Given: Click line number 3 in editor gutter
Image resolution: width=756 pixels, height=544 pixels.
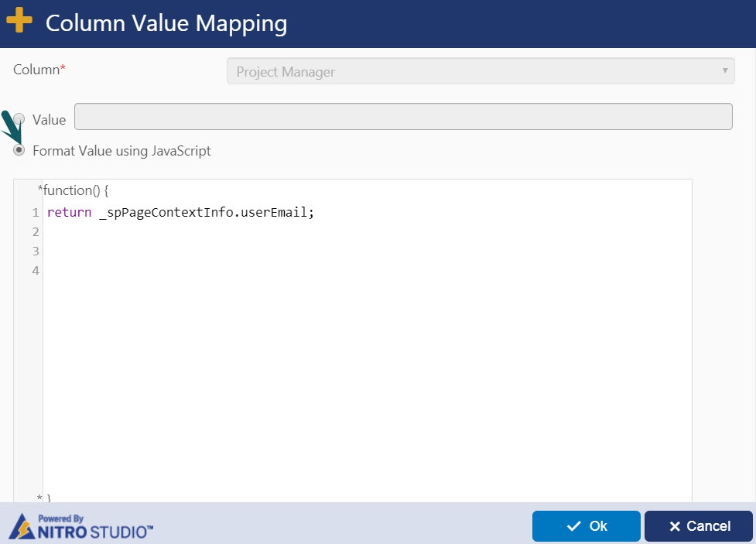Looking at the screenshot, I should tap(36, 251).
